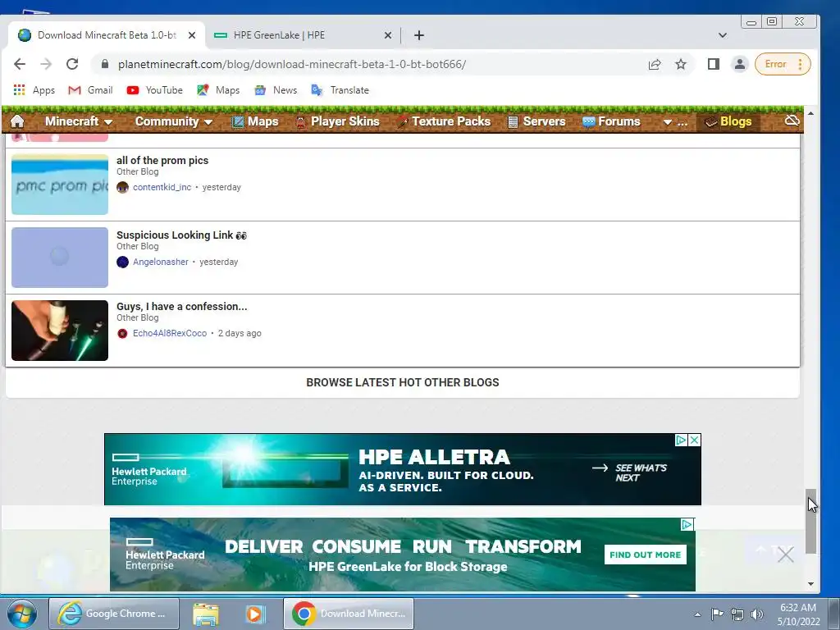Open tab search chevron
The height and width of the screenshot is (630, 840).
(x=722, y=35)
